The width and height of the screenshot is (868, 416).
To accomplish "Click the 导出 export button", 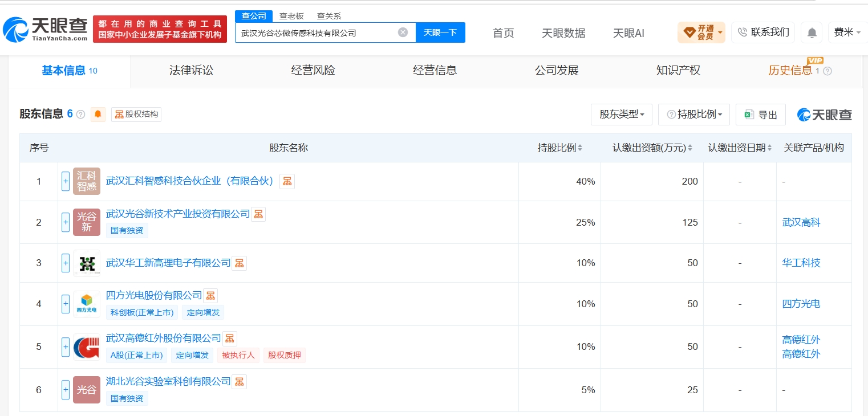I will pyautogui.click(x=761, y=115).
